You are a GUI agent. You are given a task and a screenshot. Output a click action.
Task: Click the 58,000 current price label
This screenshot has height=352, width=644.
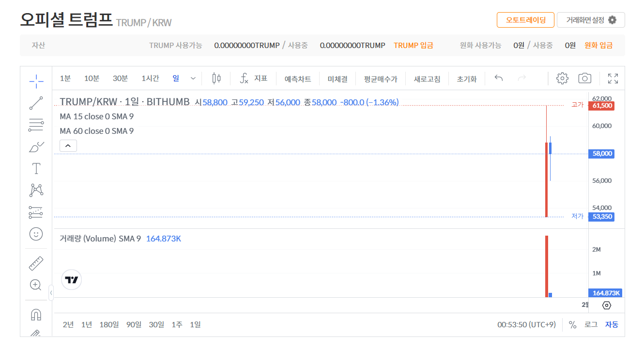click(601, 154)
